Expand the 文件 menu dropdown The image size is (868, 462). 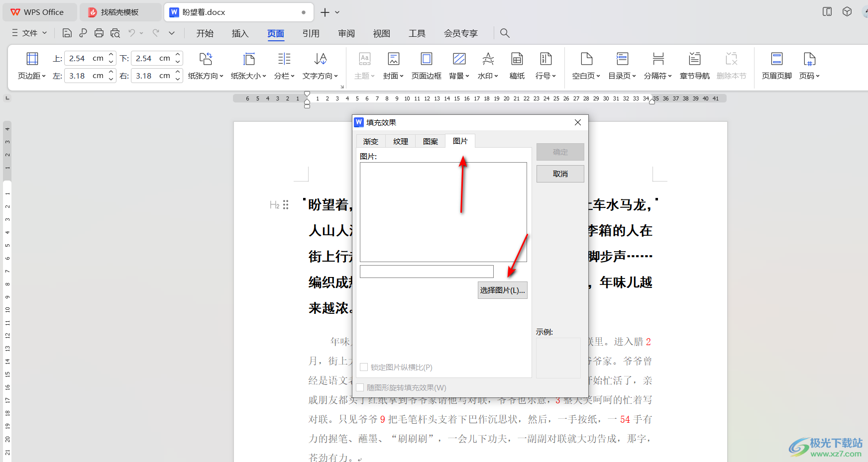(x=29, y=33)
